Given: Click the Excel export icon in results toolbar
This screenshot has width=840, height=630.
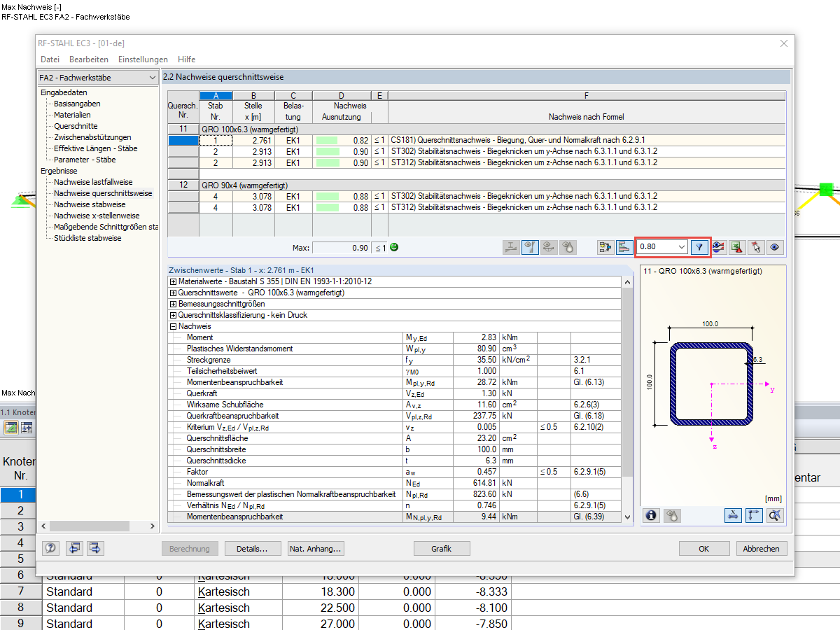Looking at the screenshot, I should click(x=736, y=247).
